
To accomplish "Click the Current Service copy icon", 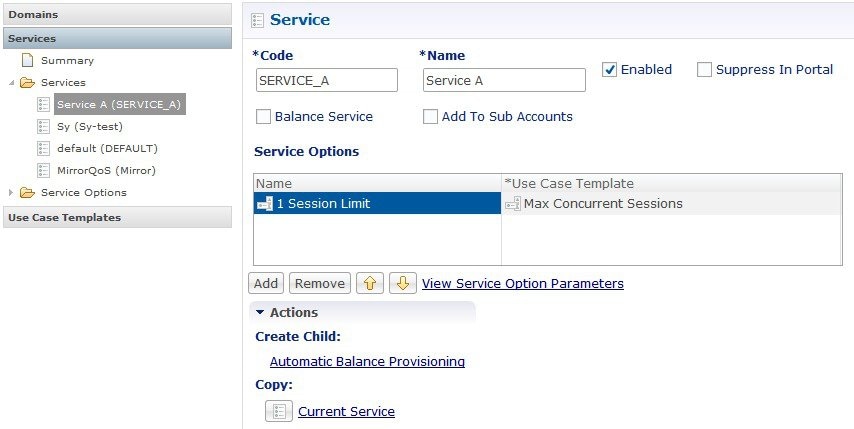I will coord(279,411).
